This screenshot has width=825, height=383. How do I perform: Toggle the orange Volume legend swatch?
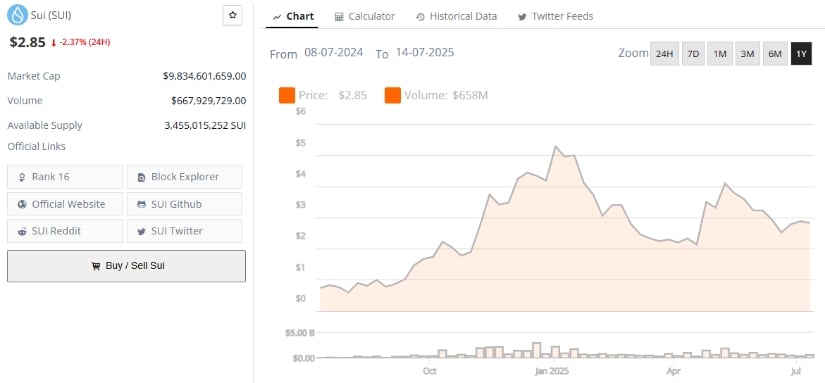pyautogui.click(x=393, y=96)
